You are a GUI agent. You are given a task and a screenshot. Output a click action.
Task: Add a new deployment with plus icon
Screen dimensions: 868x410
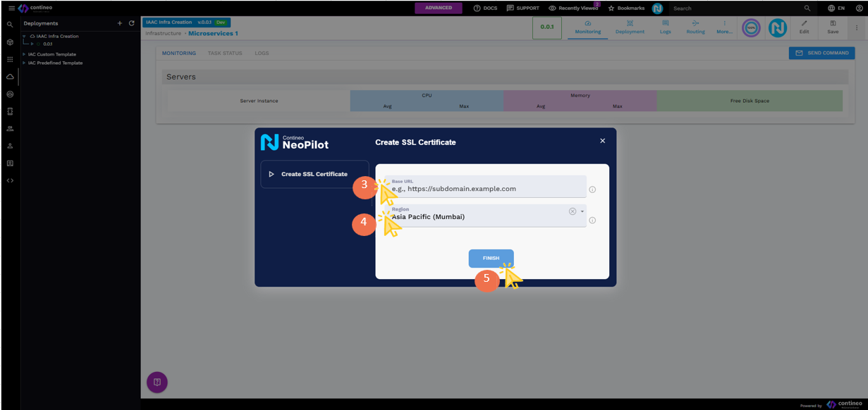point(120,23)
